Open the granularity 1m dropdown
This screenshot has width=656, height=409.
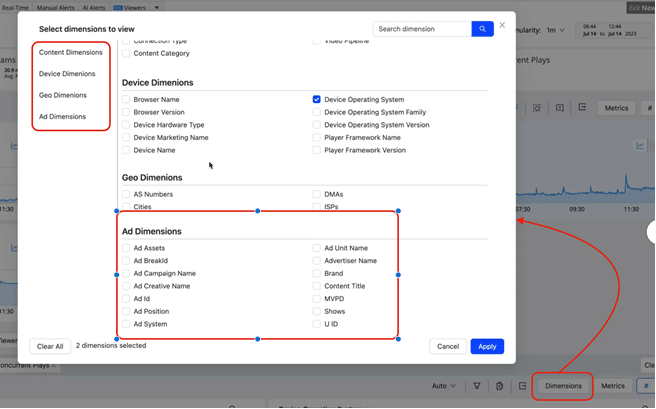(556, 30)
